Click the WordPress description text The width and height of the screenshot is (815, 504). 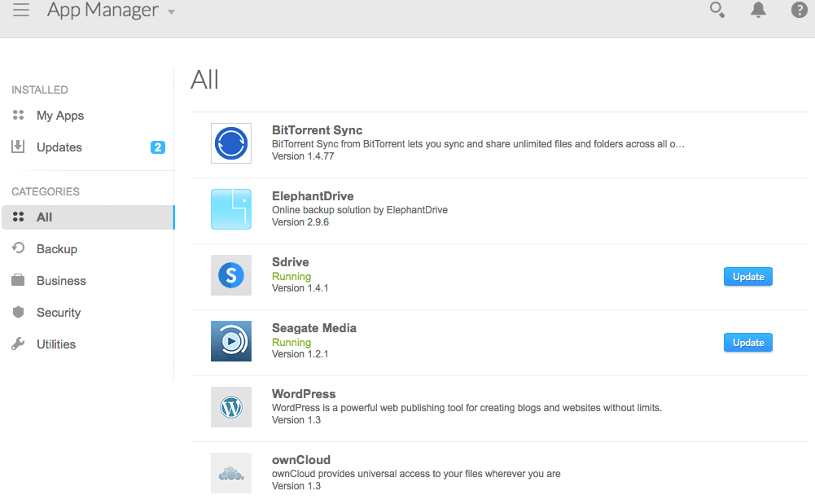(x=467, y=408)
